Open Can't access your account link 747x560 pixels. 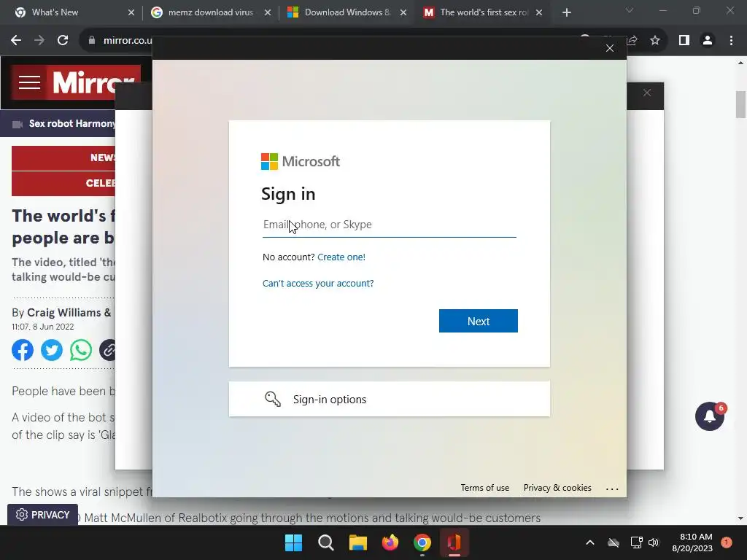point(318,284)
